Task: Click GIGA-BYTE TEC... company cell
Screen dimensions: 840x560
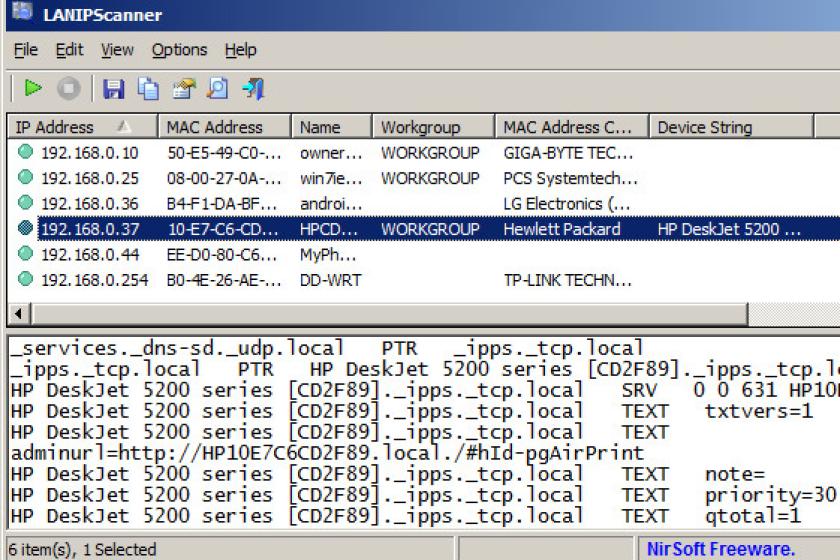Action: [568, 153]
